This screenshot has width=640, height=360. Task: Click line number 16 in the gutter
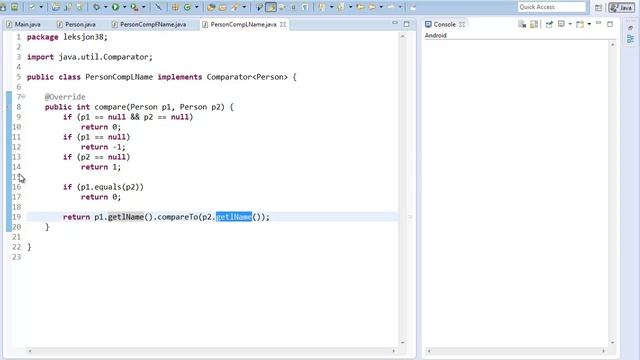pos(16,187)
